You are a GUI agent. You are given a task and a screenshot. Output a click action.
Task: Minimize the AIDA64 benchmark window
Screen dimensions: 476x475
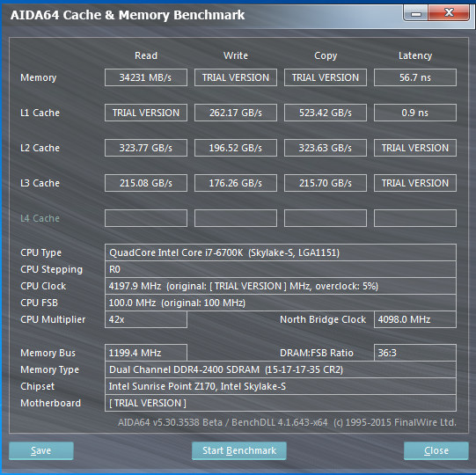pos(416,13)
